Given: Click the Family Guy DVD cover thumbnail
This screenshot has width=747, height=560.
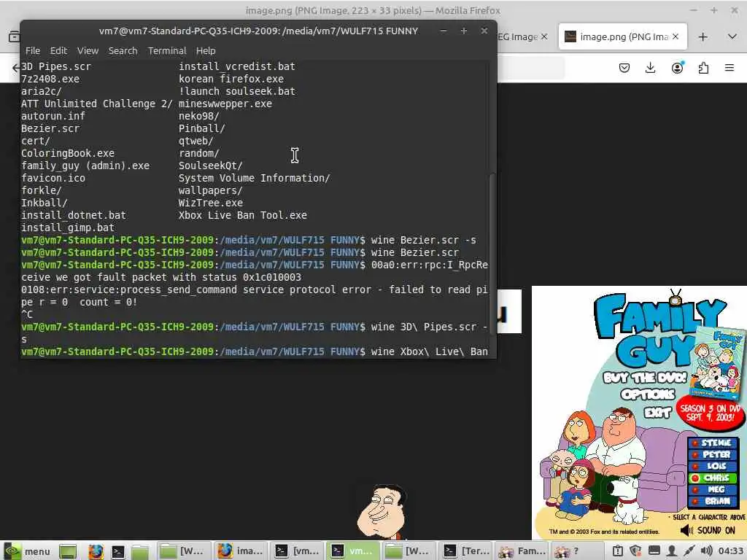Looking at the screenshot, I should point(718,363).
